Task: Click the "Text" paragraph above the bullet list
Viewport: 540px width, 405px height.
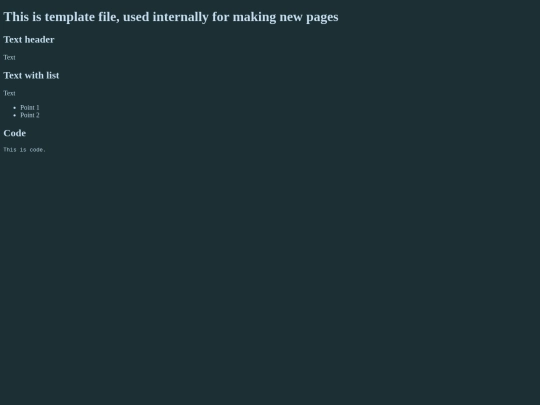Action: (x=9, y=93)
